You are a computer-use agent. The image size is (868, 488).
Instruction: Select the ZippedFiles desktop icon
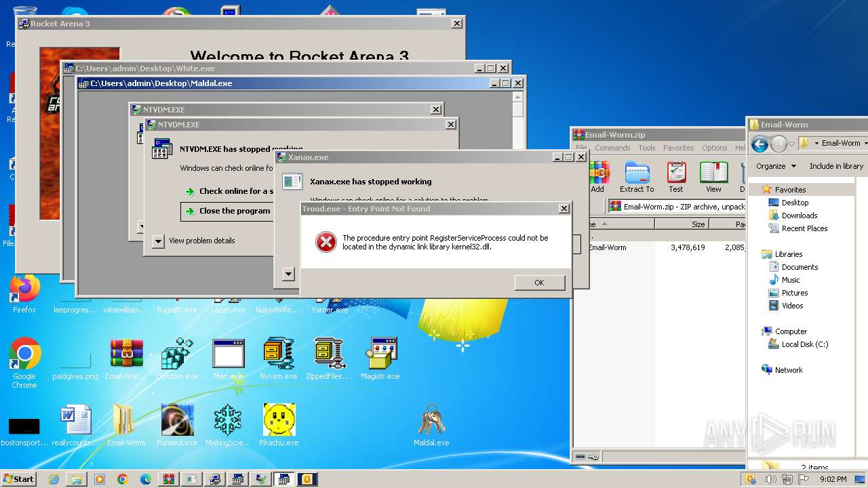pos(330,360)
